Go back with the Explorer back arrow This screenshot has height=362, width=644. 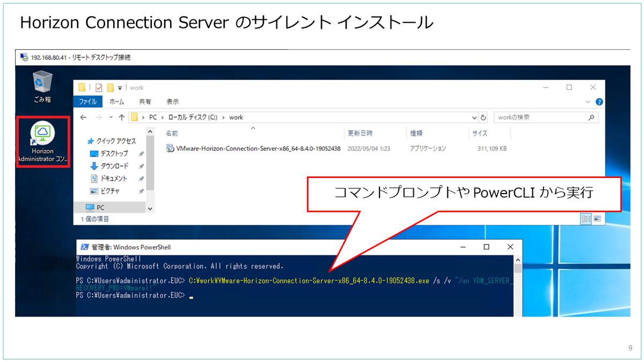83,117
